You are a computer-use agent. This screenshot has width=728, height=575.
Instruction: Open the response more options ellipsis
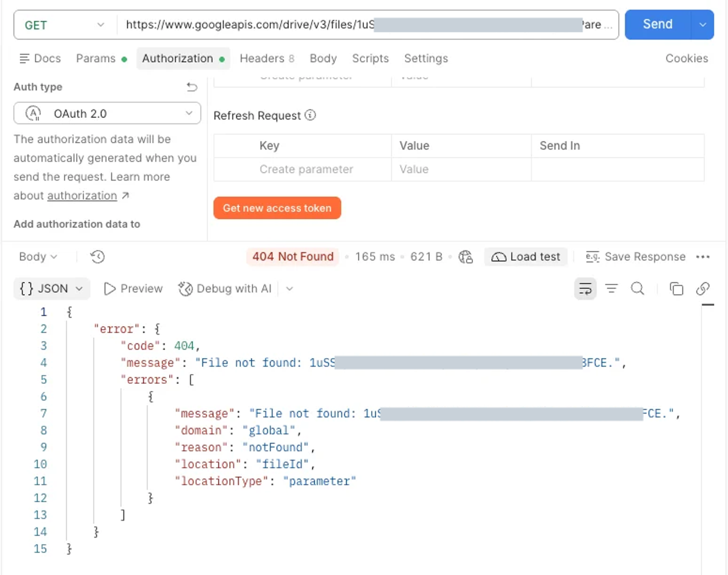(x=703, y=257)
